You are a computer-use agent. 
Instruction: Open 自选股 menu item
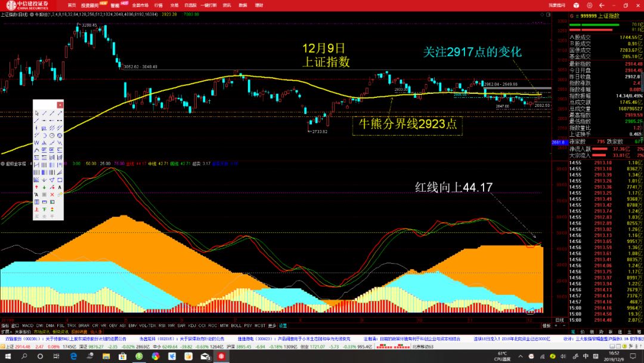coord(190,5)
